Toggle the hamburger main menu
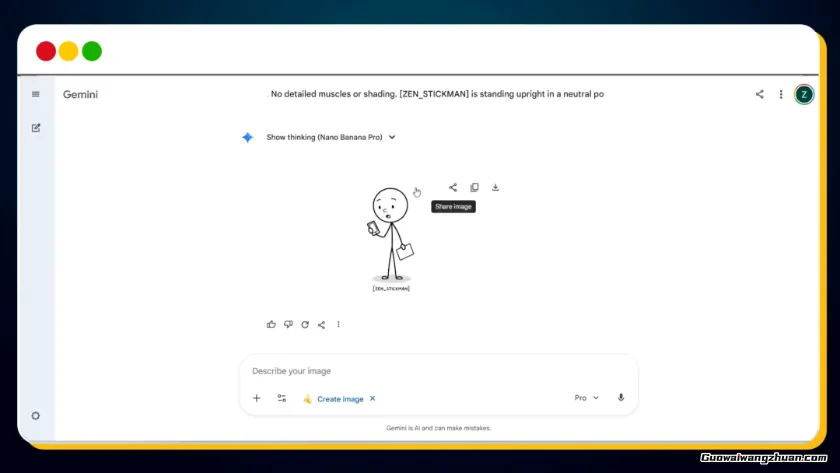The height and width of the screenshot is (473, 840). pos(36,94)
